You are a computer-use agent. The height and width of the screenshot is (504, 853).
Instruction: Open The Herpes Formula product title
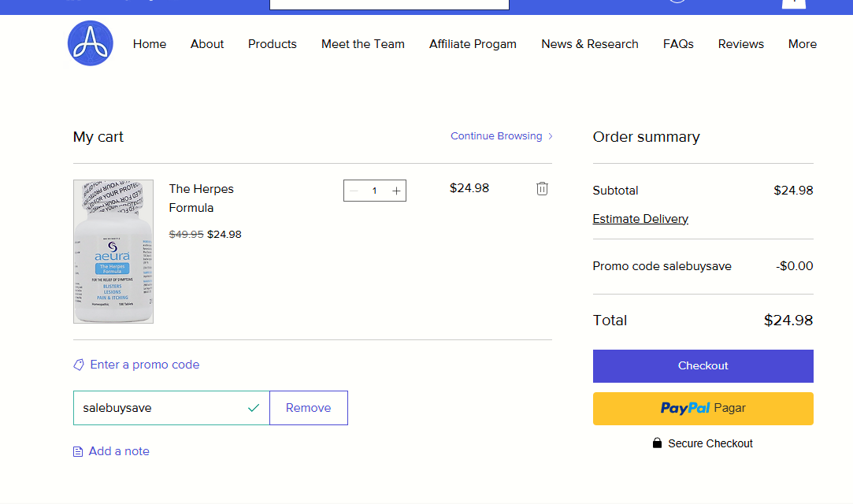tap(202, 198)
